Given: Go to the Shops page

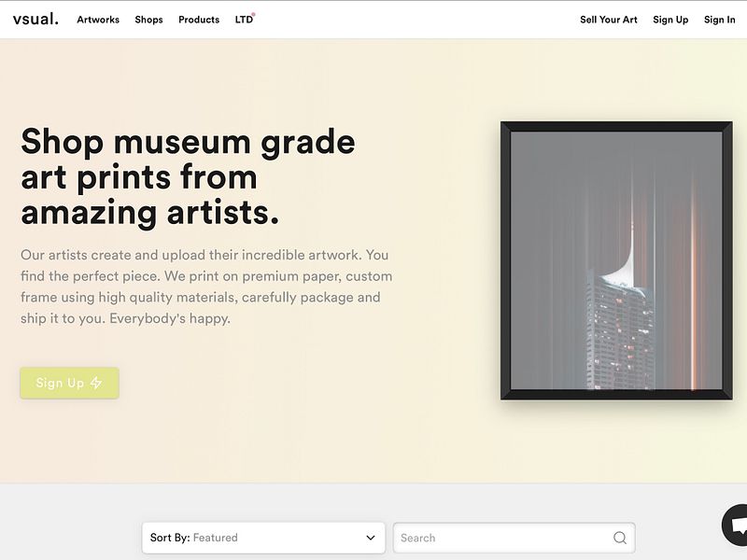Looking at the screenshot, I should [x=148, y=20].
